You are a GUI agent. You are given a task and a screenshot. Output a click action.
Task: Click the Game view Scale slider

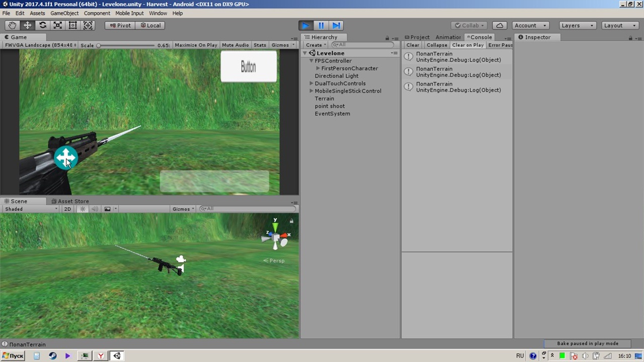tap(126, 45)
